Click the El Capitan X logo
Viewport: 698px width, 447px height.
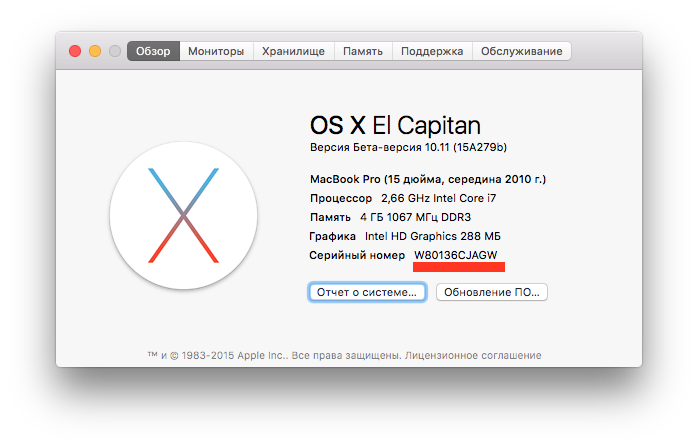[x=183, y=215]
